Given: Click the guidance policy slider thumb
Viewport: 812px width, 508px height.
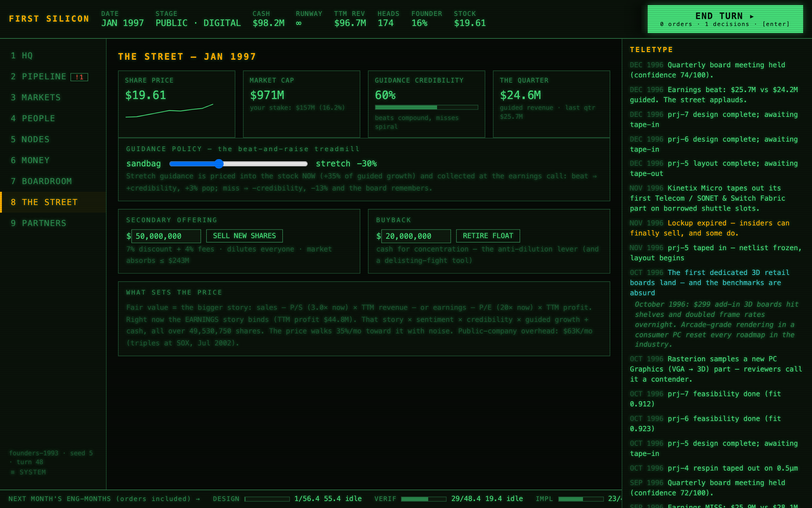Looking at the screenshot, I should 219,164.
